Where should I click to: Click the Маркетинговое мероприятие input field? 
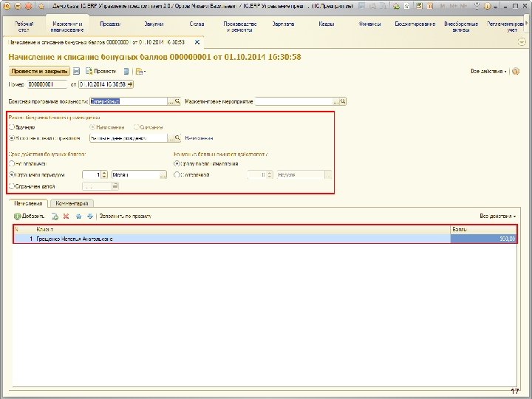294,101
